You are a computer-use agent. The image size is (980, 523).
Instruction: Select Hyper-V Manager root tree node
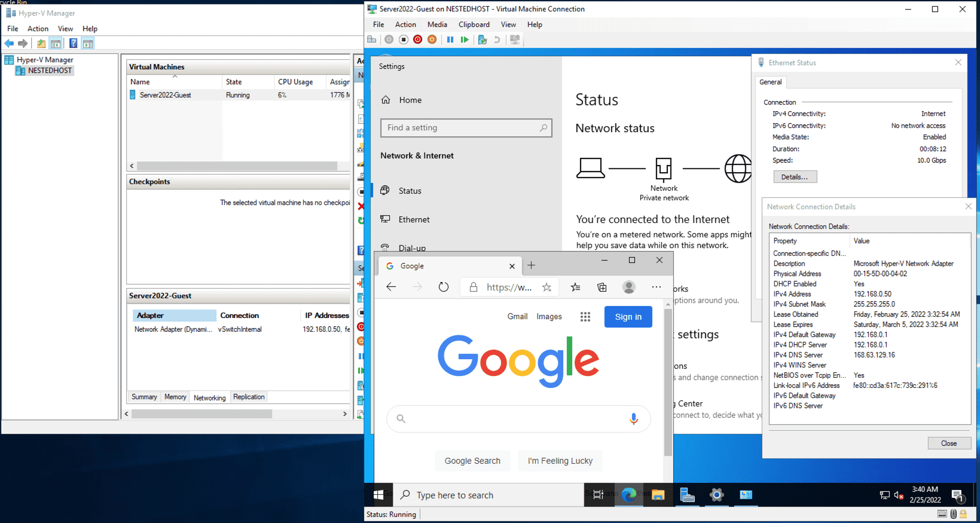tap(45, 60)
